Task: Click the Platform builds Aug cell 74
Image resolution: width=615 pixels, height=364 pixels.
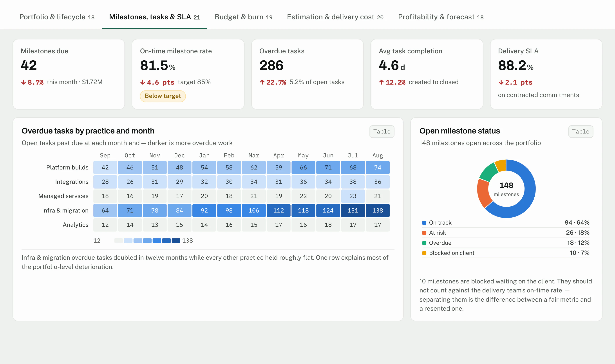Action: pos(377,168)
